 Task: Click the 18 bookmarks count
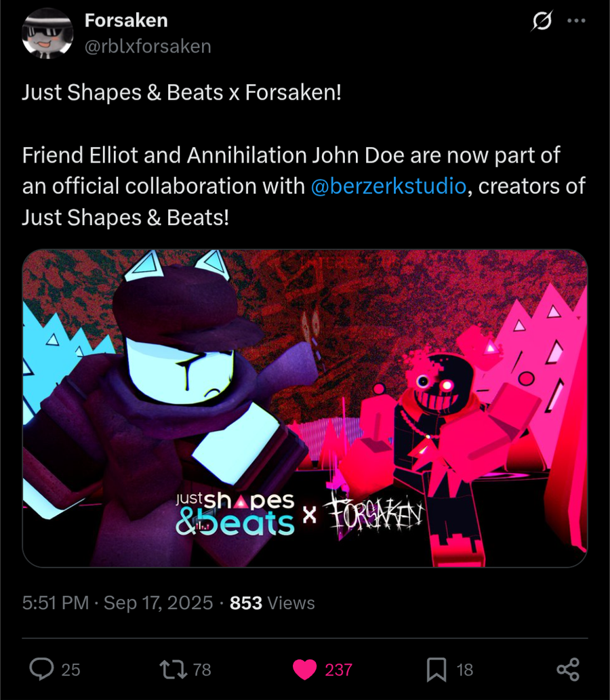(464, 670)
